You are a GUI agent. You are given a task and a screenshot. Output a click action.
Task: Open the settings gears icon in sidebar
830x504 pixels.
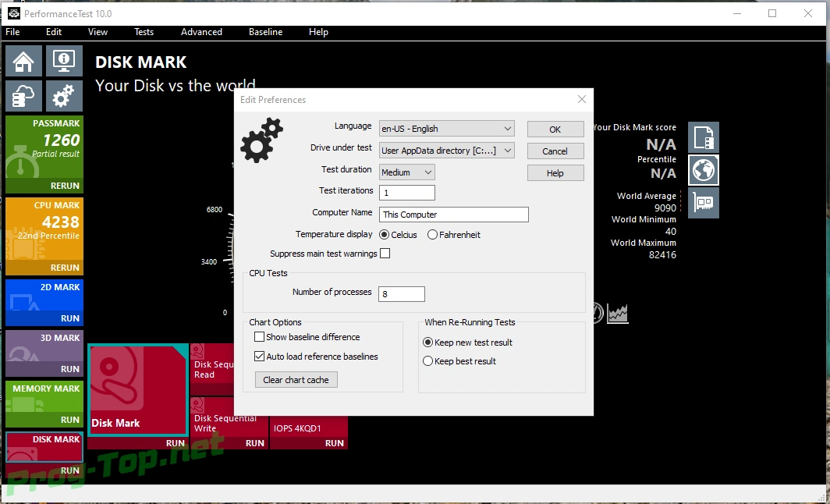(64, 96)
